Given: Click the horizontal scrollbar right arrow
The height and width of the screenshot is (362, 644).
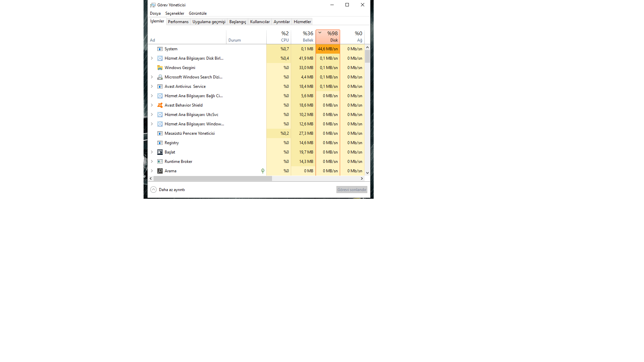Looking at the screenshot, I should (362, 179).
